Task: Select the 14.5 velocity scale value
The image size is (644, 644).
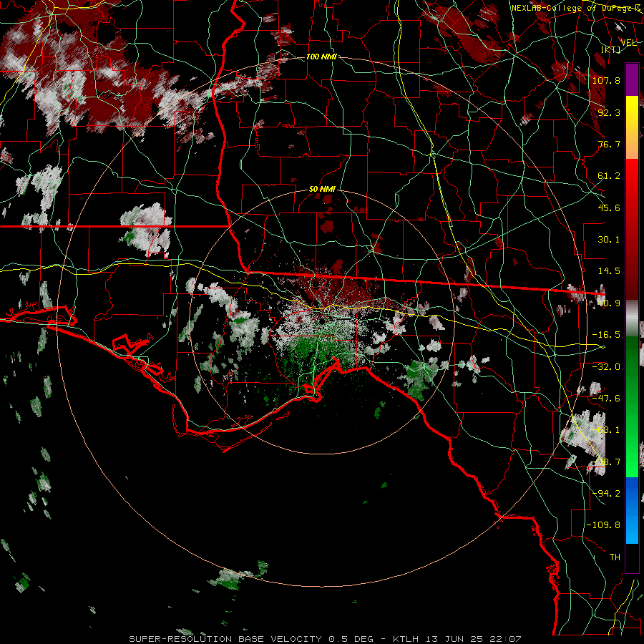Action: 609,271
